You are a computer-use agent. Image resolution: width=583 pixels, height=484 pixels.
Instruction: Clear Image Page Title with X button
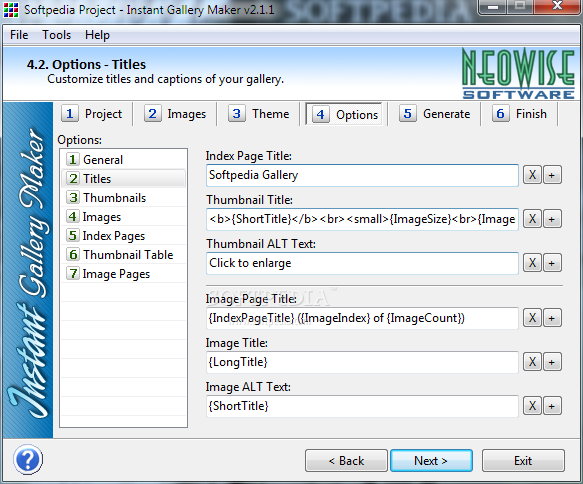pos(532,318)
